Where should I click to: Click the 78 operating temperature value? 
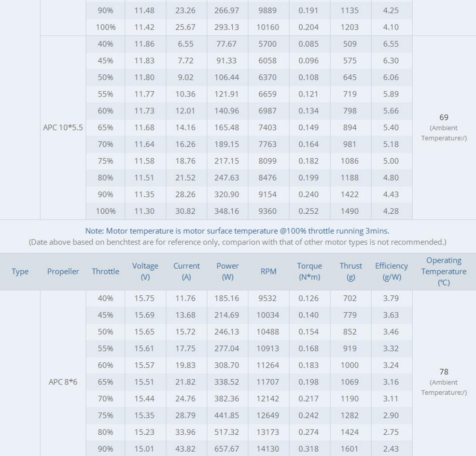pyautogui.click(x=444, y=372)
